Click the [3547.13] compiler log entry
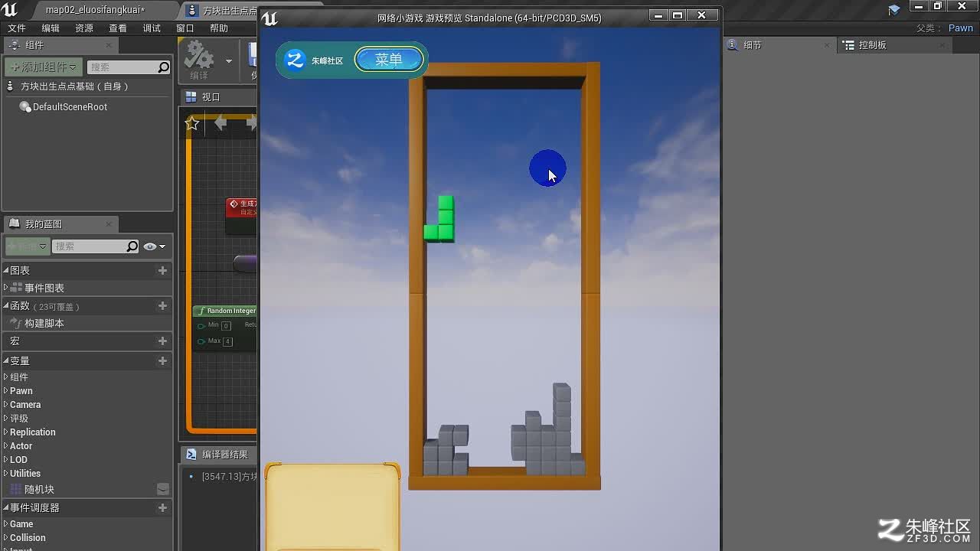The width and height of the screenshot is (980, 551). pos(229,477)
